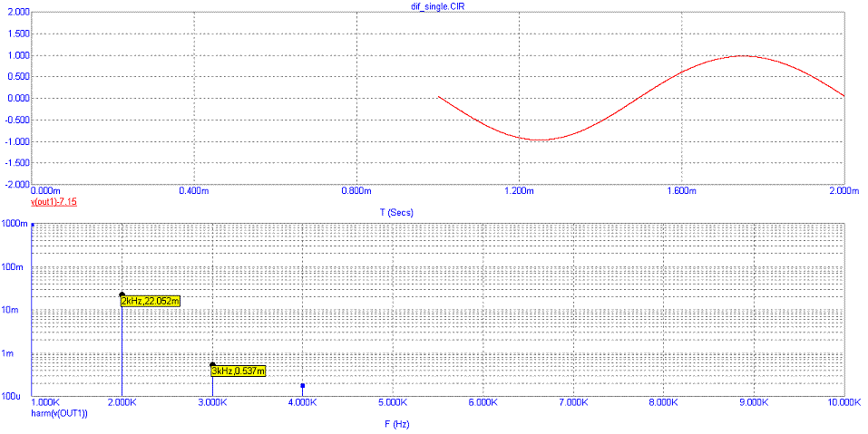868x434 pixels.
Task: Click the dif_single.CIR plot title
Action: (x=438, y=5)
